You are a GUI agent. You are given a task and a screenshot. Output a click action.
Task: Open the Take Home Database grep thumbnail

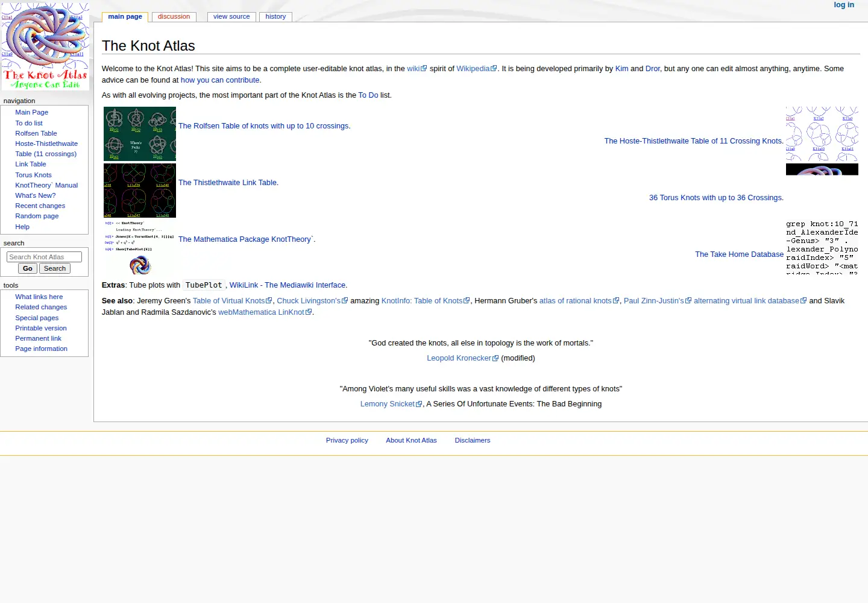(822, 247)
